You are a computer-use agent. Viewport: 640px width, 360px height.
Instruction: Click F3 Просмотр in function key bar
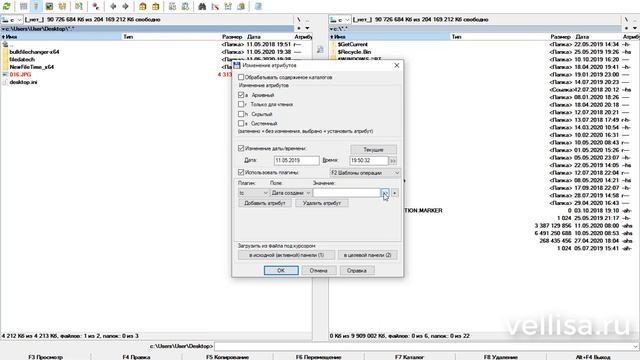[45, 357]
